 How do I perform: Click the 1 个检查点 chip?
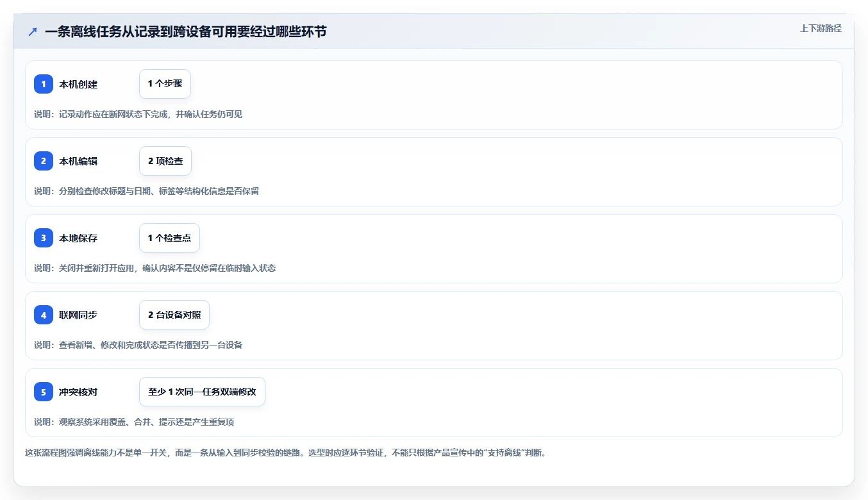(x=169, y=238)
